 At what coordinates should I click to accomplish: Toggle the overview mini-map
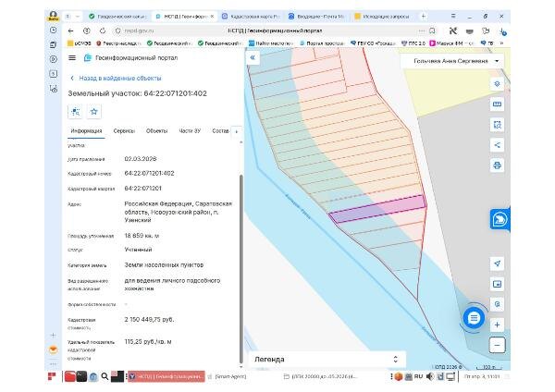tap(497, 284)
